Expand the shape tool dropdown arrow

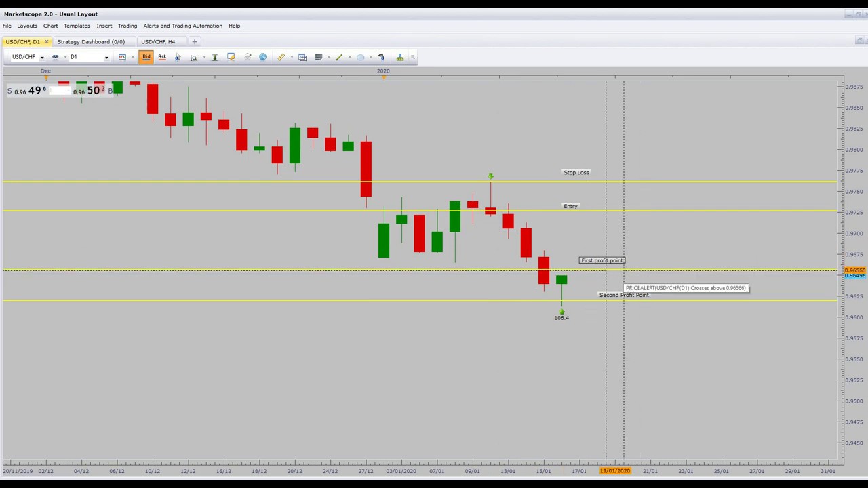[370, 57]
